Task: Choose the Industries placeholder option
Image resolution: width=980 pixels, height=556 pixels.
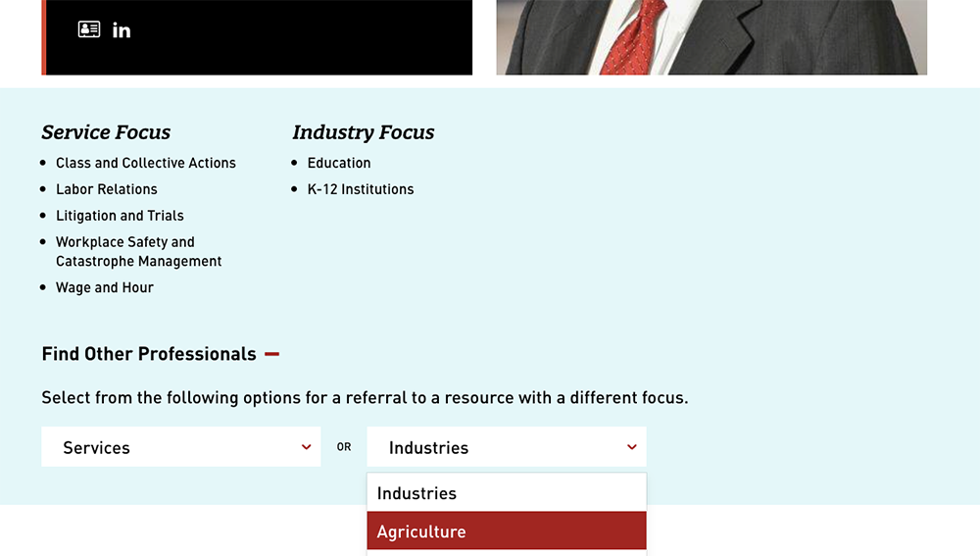Action: (506, 493)
